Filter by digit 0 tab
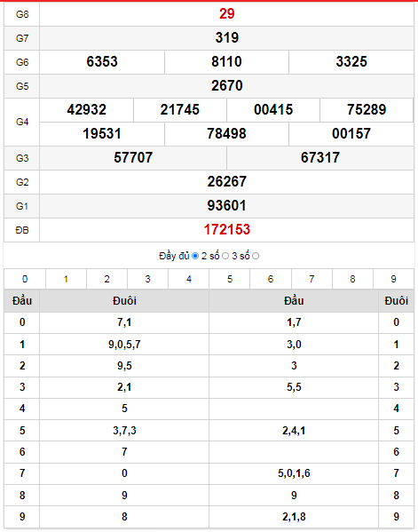This screenshot has height=532, width=418. tap(25, 279)
